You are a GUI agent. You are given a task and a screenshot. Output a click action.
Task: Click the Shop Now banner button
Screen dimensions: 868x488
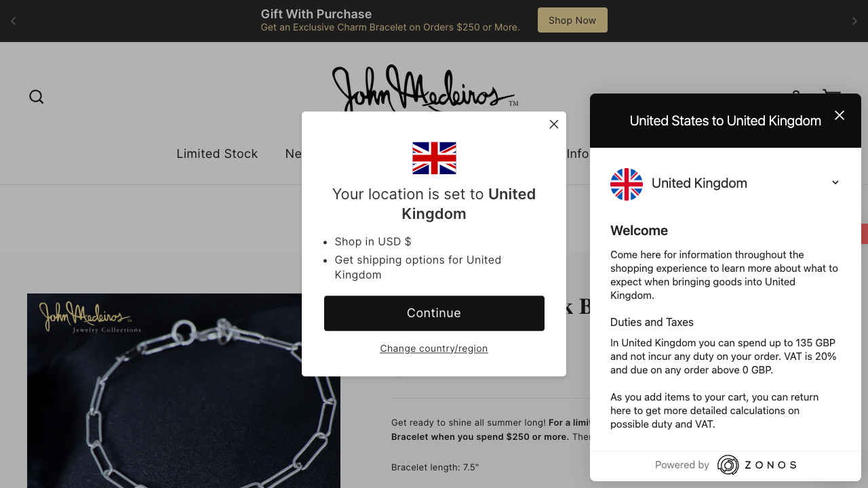(x=572, y=20)
